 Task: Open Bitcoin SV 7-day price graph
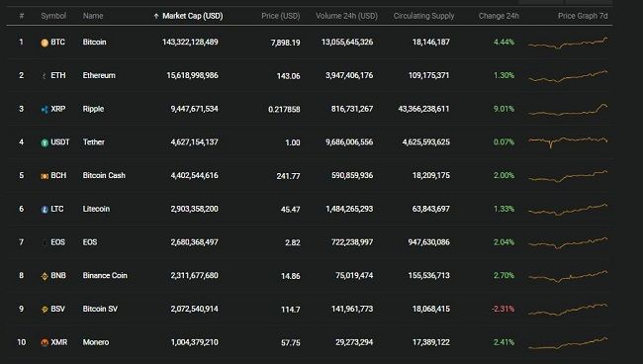coord(568,310)
